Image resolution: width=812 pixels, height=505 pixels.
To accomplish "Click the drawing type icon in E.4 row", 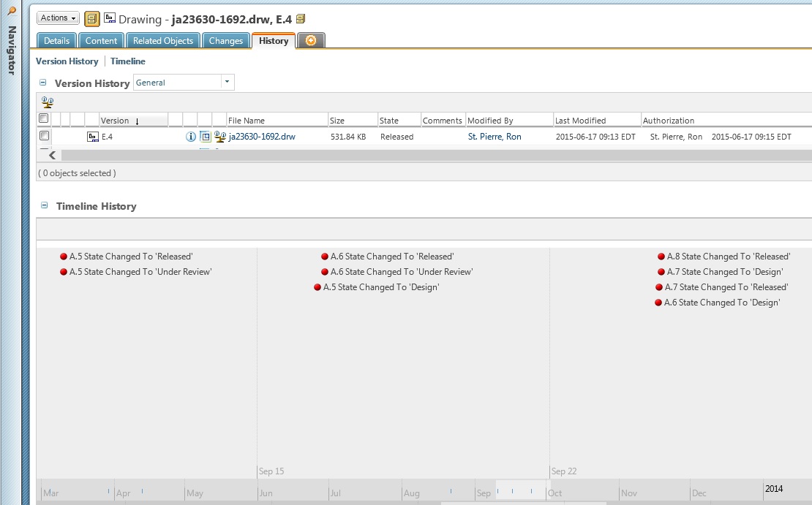I will (93, 137).
